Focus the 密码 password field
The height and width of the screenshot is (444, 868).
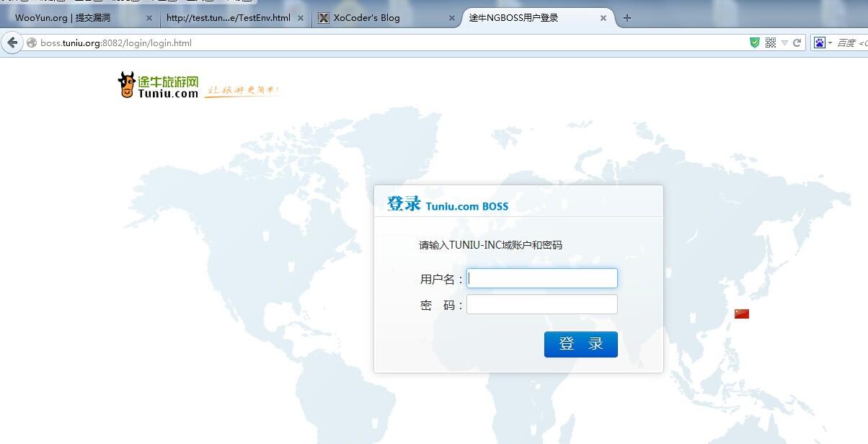point(542,304)
